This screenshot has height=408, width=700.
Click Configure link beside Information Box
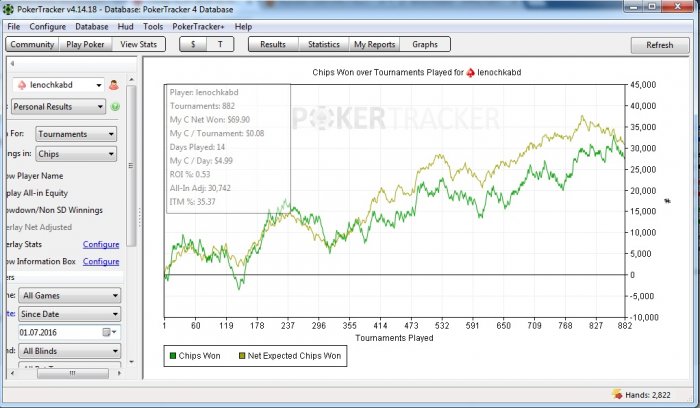click(x=101, y=261)
